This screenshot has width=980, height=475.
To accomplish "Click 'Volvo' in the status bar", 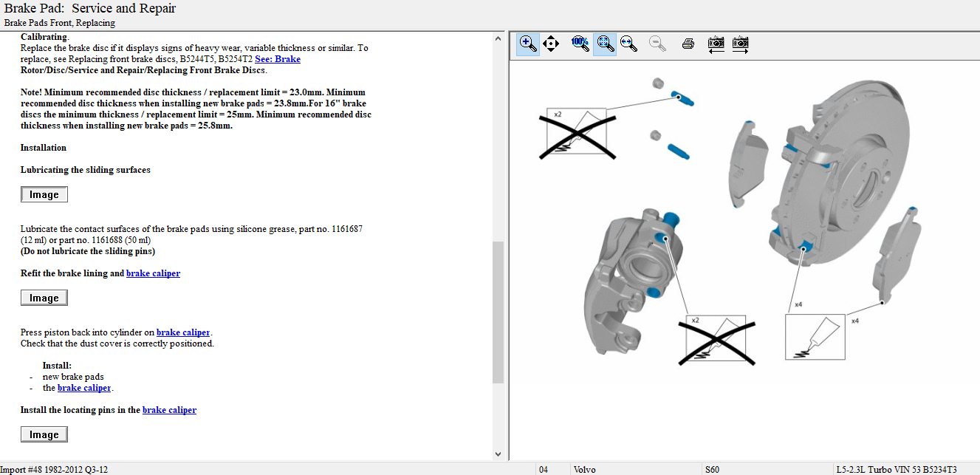I will point(584,469).
